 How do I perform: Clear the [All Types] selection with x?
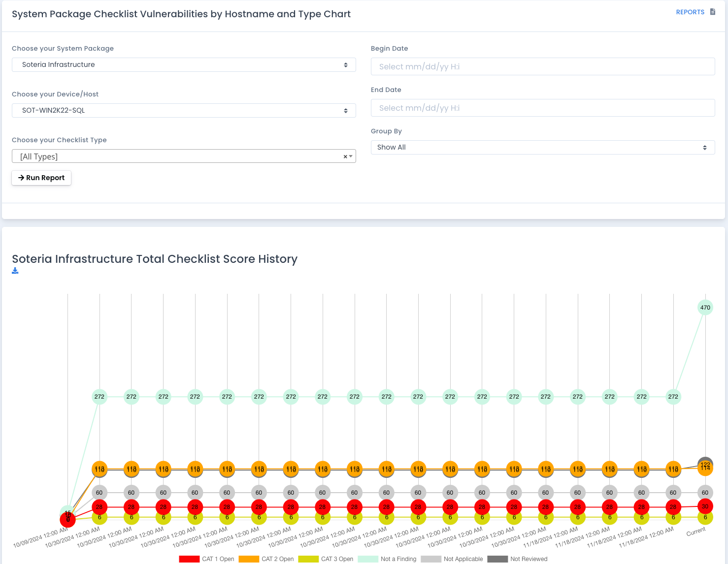tap(345, 157)
